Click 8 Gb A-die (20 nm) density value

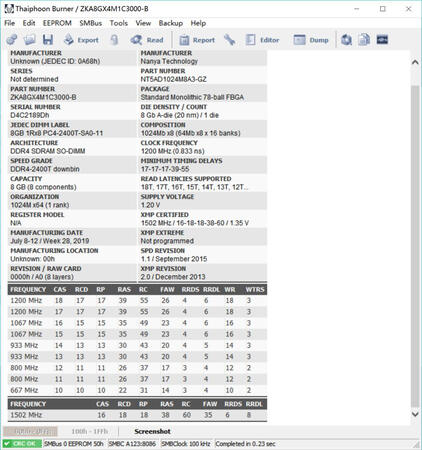point(179,115)
